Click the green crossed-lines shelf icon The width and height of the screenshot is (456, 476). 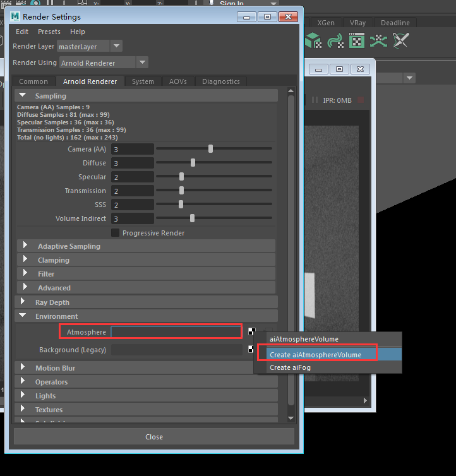[378, 40]
